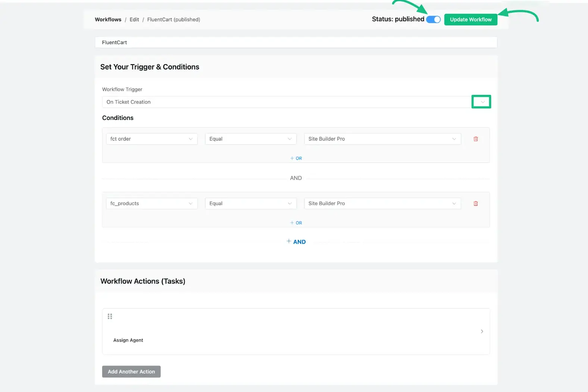Click Add Another Action button
The width and height of the screenshot is (588, 392).
click(x=131, y=371)
